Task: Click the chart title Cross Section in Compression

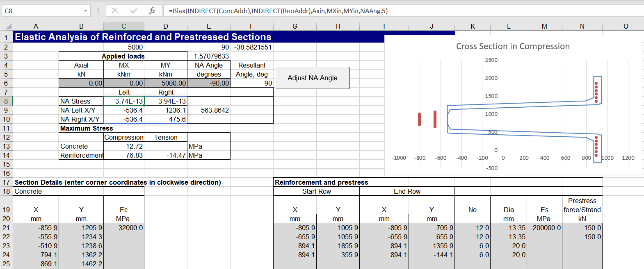Action: pos(513,46)
